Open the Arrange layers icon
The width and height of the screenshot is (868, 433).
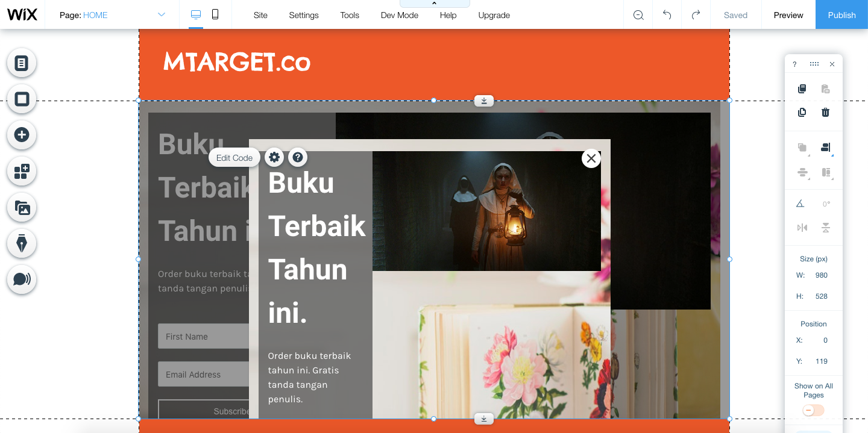click(802, 148)
